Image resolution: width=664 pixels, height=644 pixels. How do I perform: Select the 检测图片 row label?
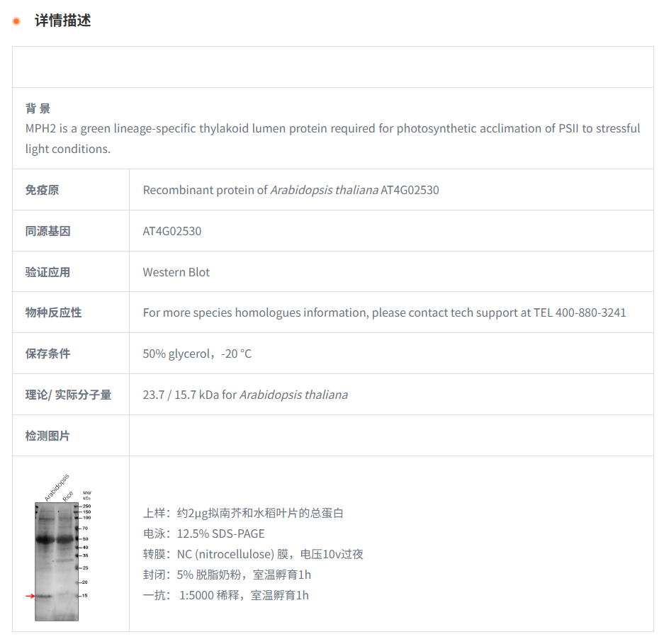[47, 436]
